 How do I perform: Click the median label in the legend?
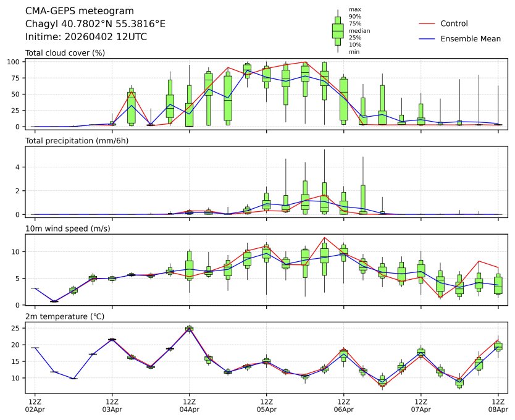tap(356, 30)
